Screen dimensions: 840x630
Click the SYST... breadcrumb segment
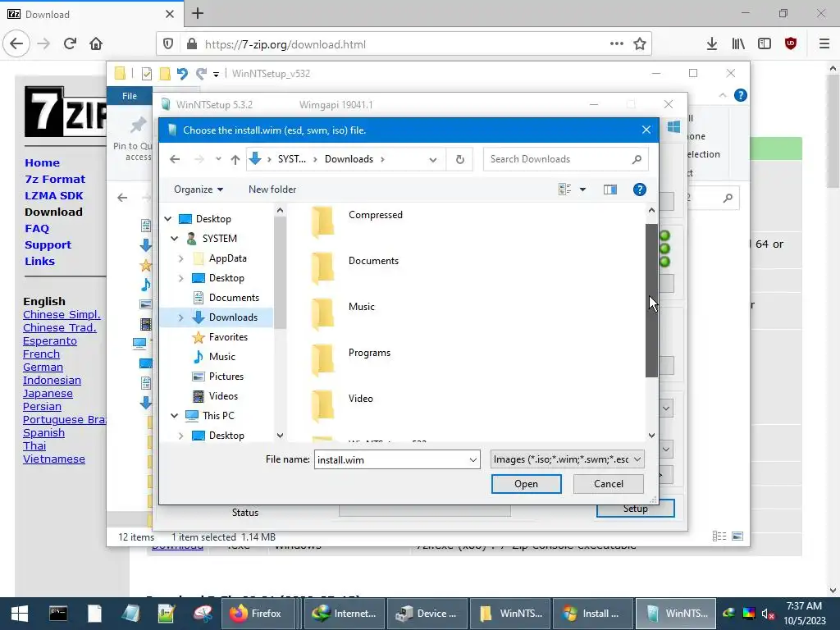[x=291, y=159]
